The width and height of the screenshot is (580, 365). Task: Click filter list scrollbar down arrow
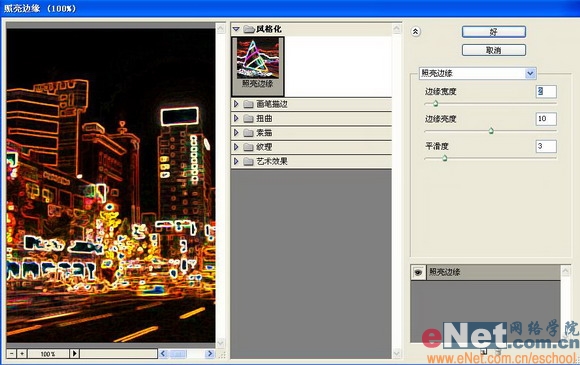coord(397,354)
